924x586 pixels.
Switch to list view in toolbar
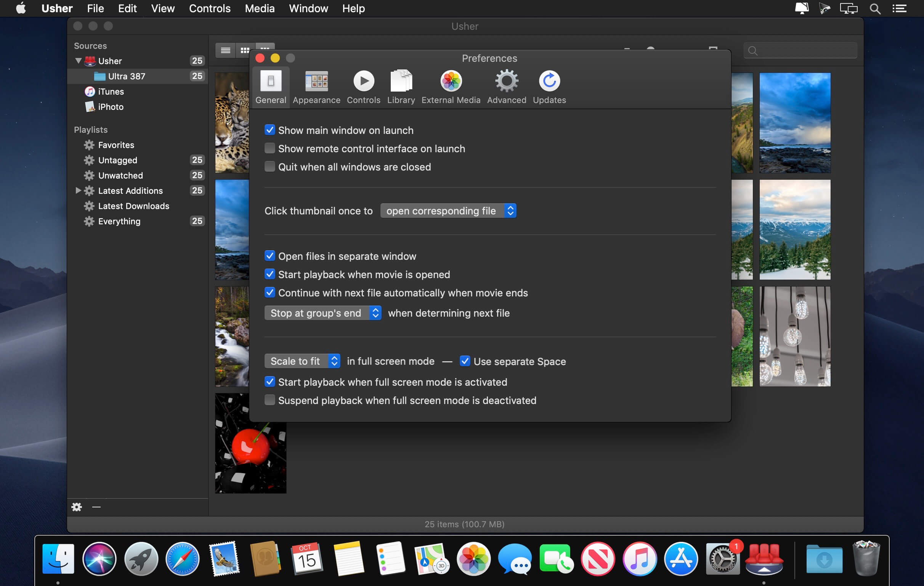pyautogui.click(x=226, y=50)
